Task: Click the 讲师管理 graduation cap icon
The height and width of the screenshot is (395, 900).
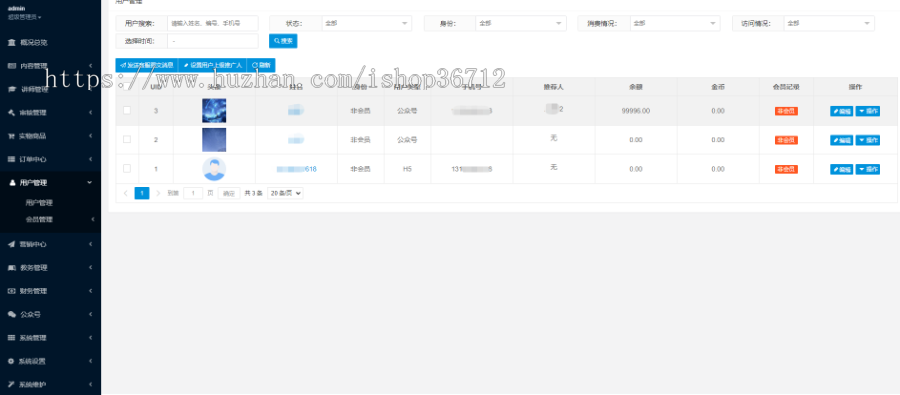Action: click(x=11, y=90)
